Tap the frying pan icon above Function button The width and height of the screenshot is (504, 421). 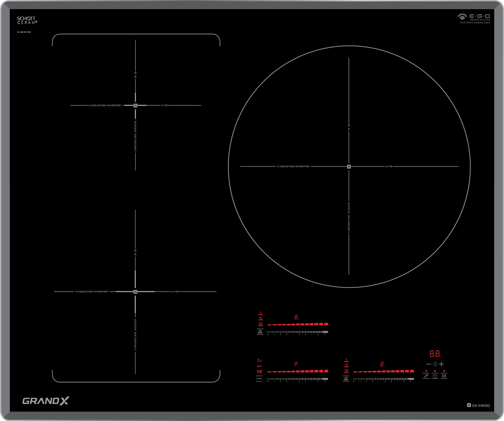point(259,366)
